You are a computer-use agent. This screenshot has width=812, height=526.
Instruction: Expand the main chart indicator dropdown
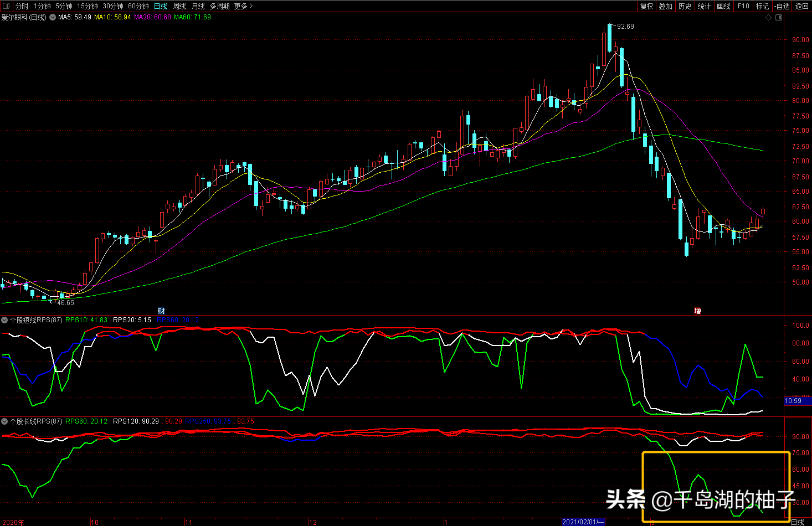(53, 17)
